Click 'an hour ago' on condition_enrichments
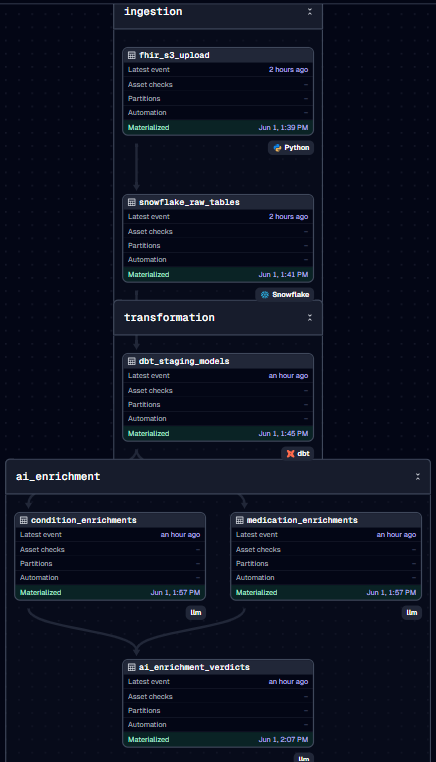Screen dimensions: 436x762 (x=180, y=535)
